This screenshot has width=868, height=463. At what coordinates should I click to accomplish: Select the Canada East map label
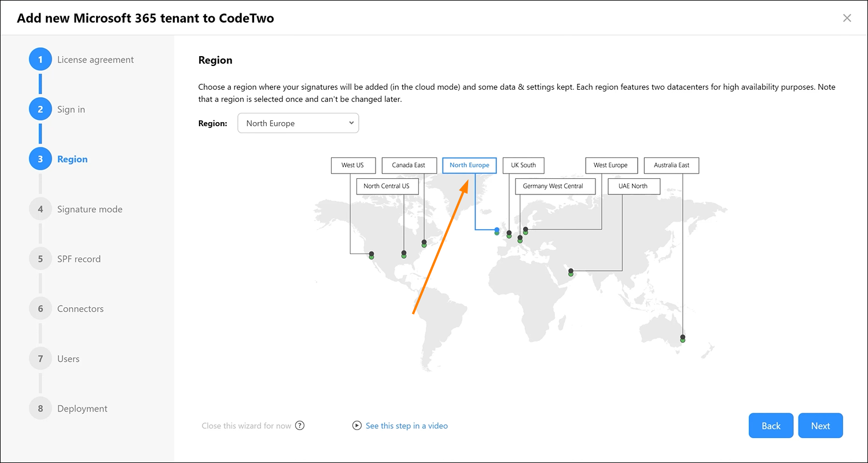(408, 165)
